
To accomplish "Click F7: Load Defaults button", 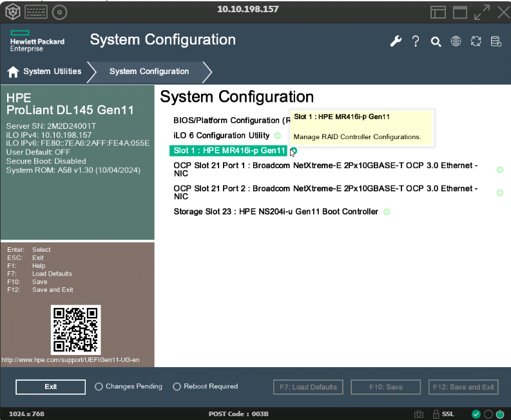I will (308, 387).
